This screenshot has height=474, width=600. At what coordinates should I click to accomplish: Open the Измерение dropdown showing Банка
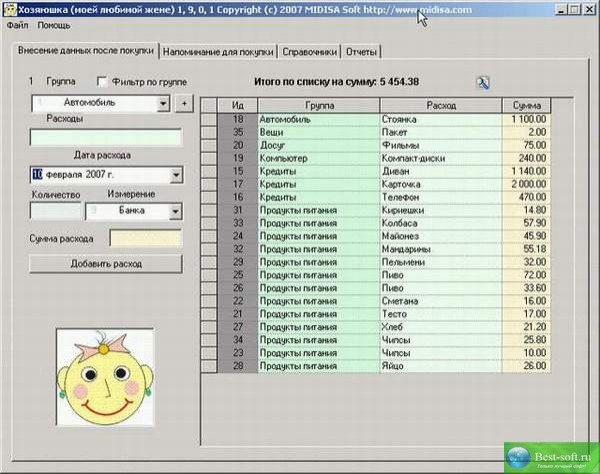(174, 211)
